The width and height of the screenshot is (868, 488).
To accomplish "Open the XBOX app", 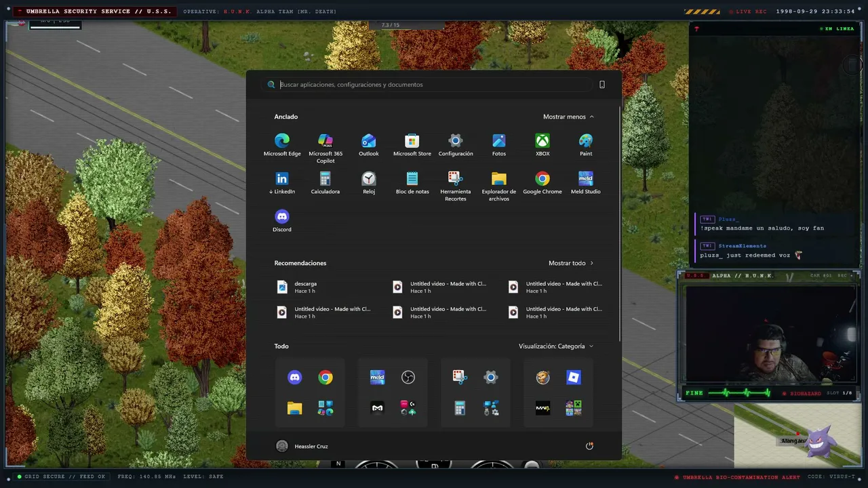I will coord(542,145).
